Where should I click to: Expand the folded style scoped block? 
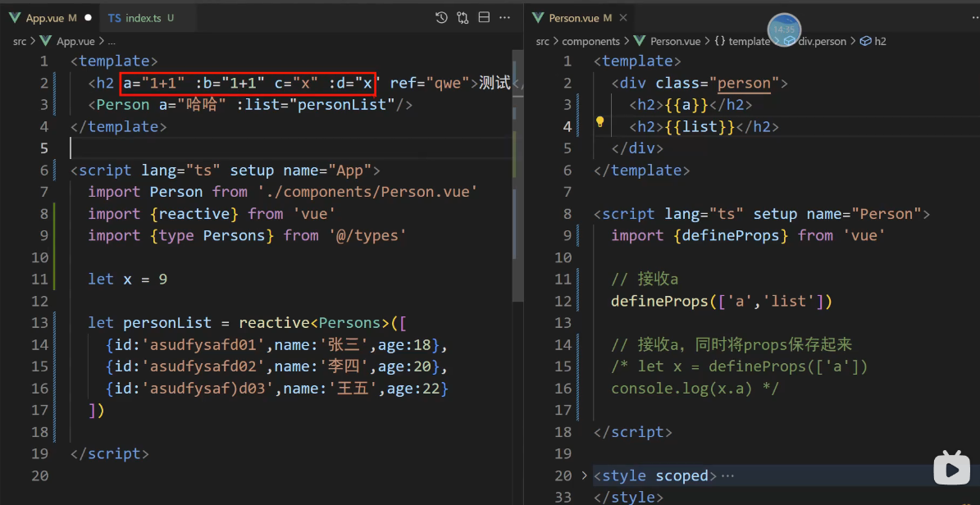[x=585, y=475]
